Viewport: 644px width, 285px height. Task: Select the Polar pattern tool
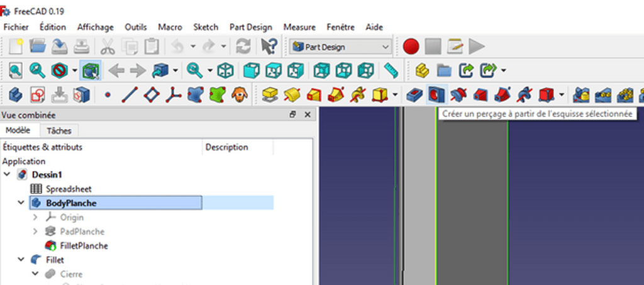(625, 95)
